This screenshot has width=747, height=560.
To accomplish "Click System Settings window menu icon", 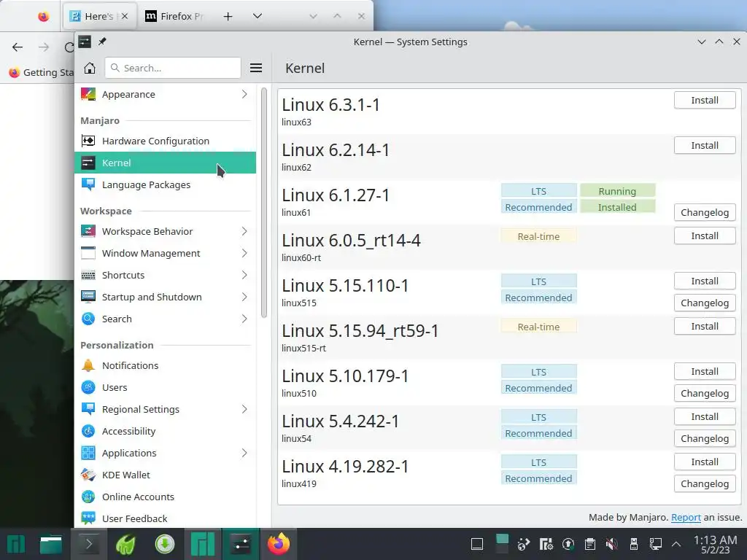I will click(85, 42).
